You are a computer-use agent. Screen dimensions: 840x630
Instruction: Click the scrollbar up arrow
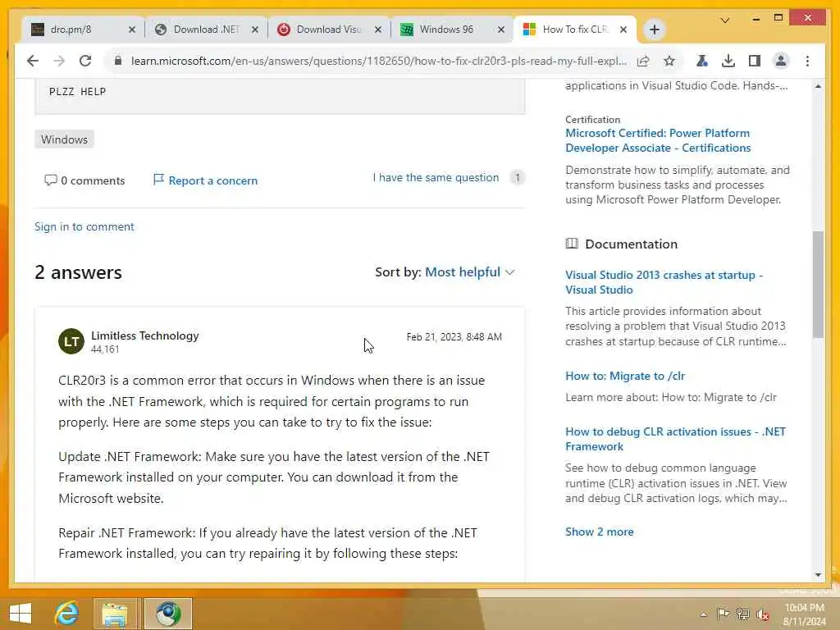818,86
